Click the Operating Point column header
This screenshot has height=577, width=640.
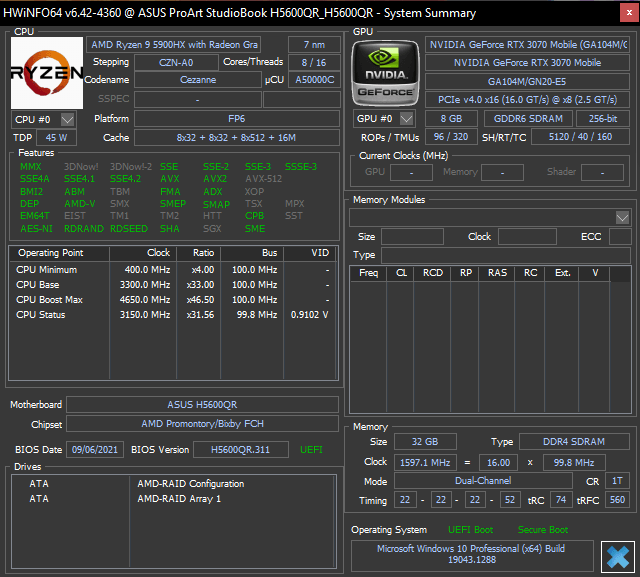tap(59, 253)
